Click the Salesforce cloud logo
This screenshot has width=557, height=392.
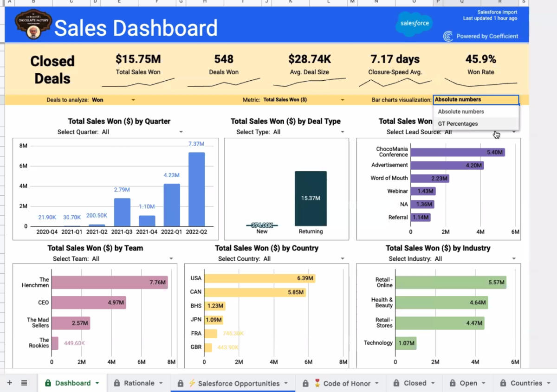(414, 24)
